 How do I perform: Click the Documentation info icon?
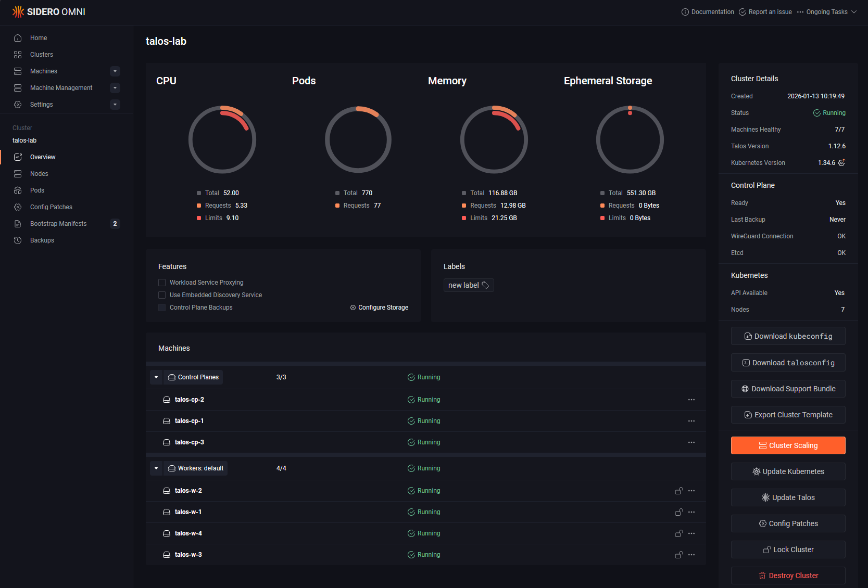(x=685, y=12)
